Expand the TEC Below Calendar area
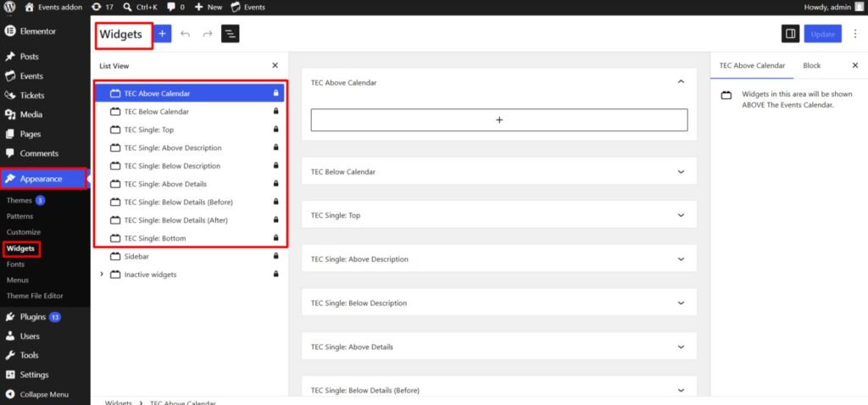868x405 pixels. (681, 171)
